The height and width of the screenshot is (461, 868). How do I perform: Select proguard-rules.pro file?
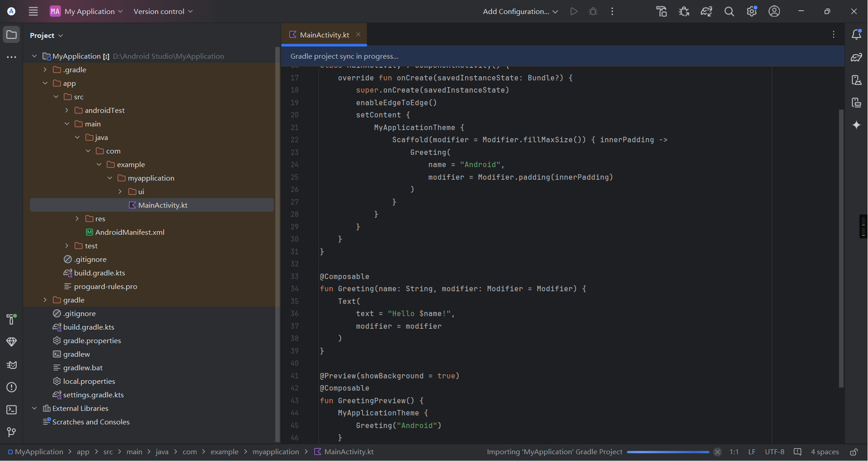coord(100,286)
